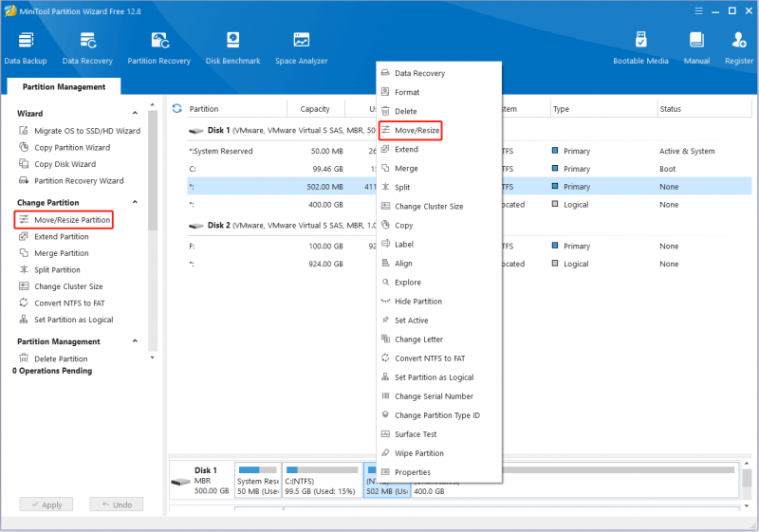Collapse the Wizard section
The width and height of the screenshot is (759, 532).
click(x=135, y=113)
